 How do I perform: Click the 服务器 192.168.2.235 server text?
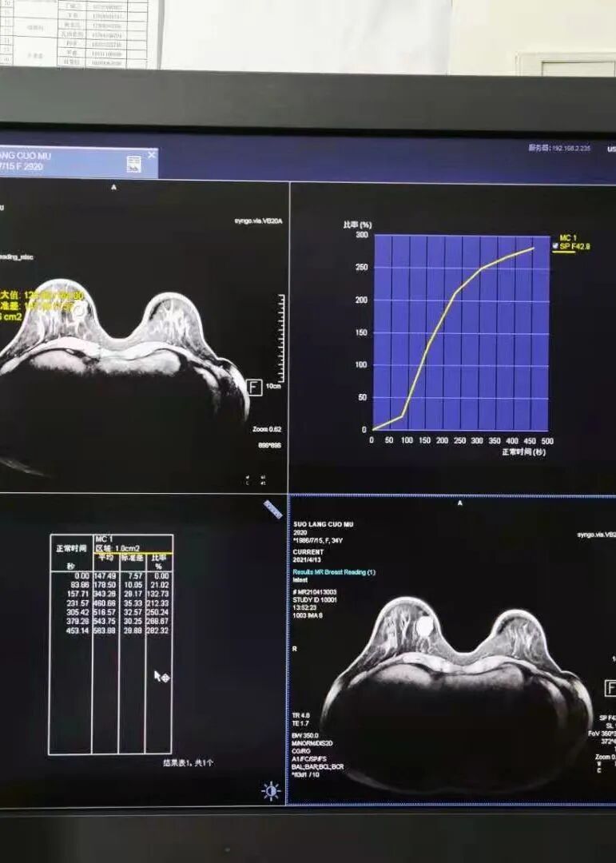click(x=559, y=148)
